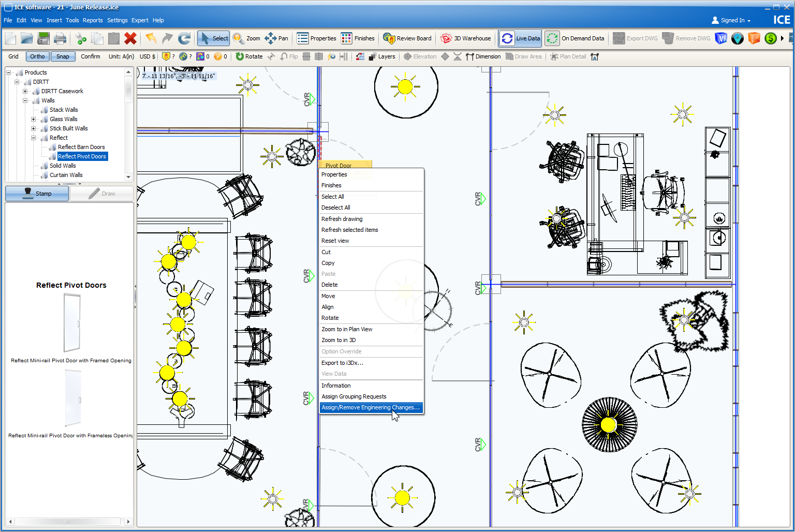The height and width of the screenshot is (532, 795).
Task: Expand the DIRTT Casework node
Action: (25, 91)
